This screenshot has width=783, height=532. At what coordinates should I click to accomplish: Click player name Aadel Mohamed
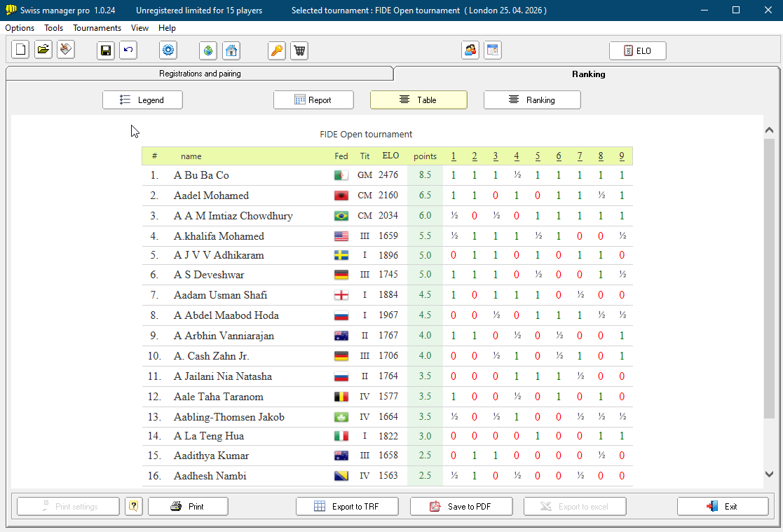point(211,196)
